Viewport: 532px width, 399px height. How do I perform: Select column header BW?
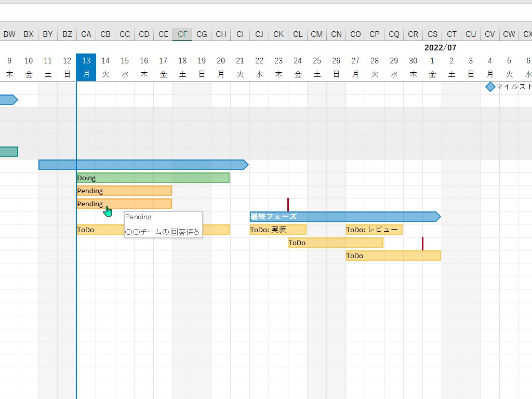(x=9, y=34)
